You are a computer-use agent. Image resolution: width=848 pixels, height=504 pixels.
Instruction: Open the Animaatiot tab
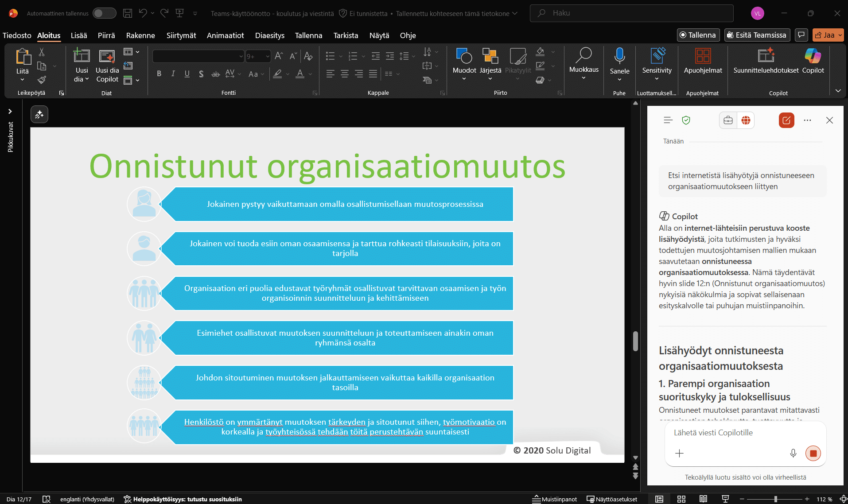pos(225,35)
